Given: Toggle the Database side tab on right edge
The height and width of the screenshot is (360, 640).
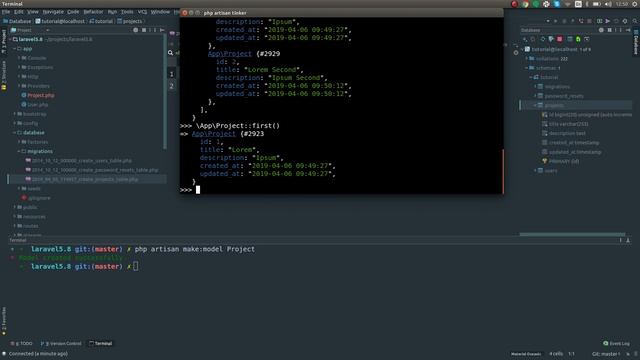Looking at the screenshot, I should click(636, 41).
